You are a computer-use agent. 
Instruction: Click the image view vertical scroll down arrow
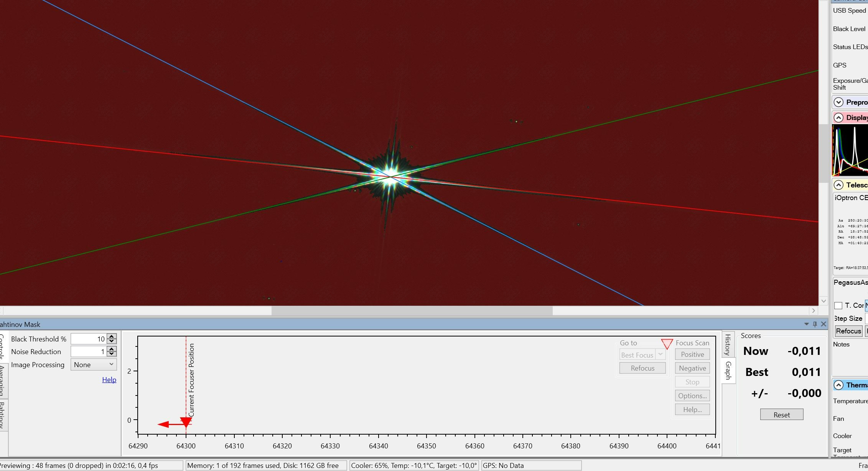[x=823, y=301]
